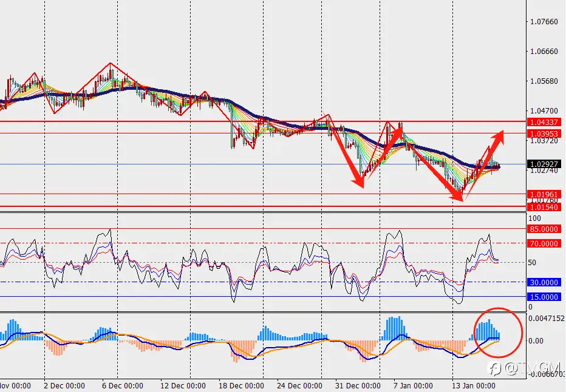Click the 1.01540 support level label
566x392 pixels.
(544, 207)
